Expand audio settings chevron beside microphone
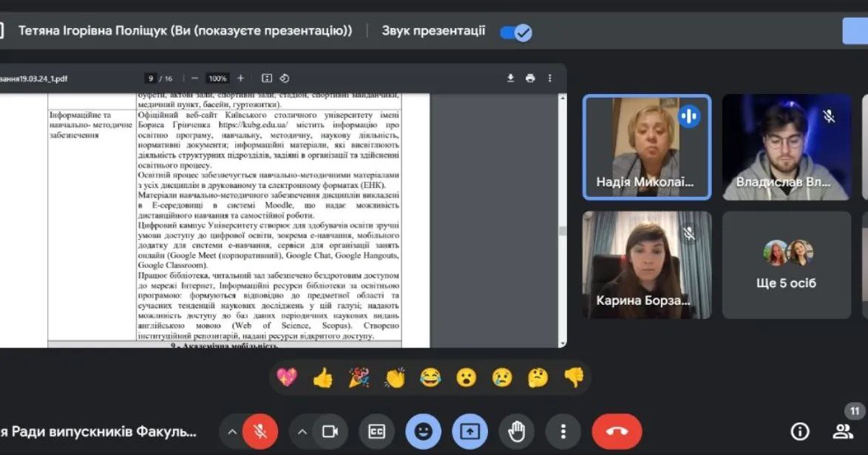This screenshot has height=455, width=868. point(232,431)
